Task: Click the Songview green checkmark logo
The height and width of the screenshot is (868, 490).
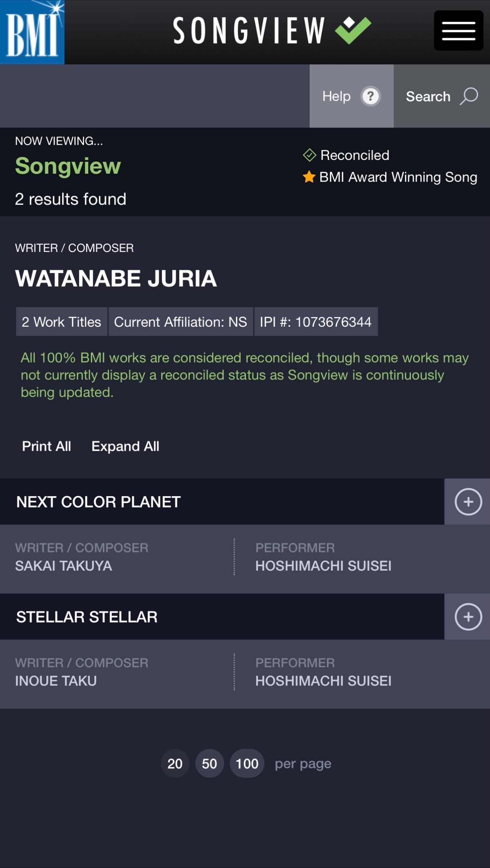Action: coord(353,30)
